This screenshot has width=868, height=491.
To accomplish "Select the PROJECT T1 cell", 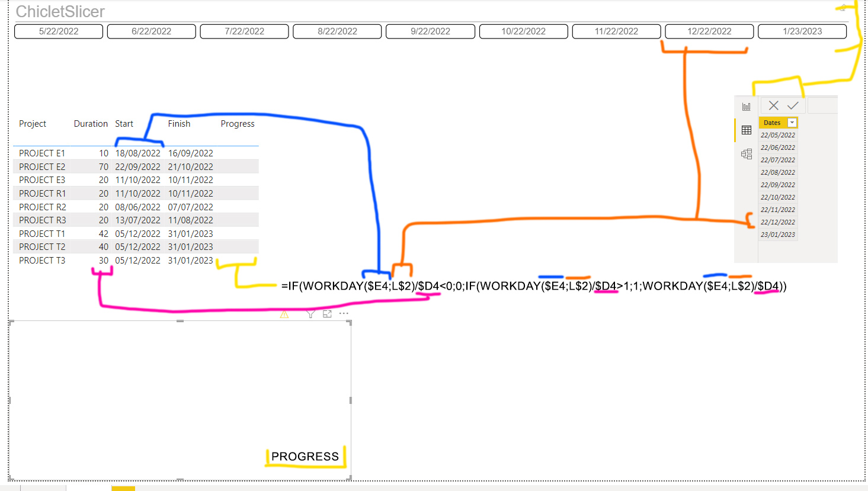I will tap(42, 234).
